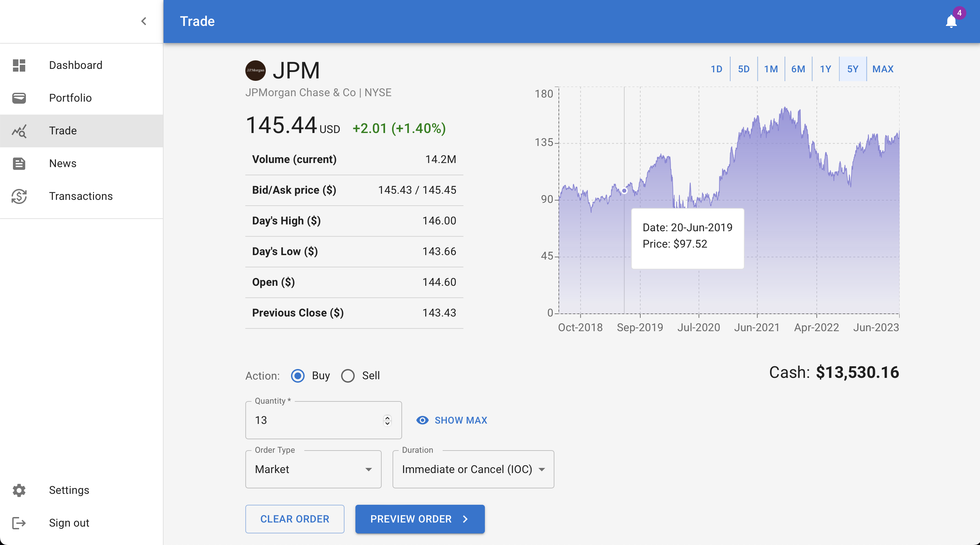Screen dimensions: 980x545
Task: Switch chart to 6M range
Action: 798,69
